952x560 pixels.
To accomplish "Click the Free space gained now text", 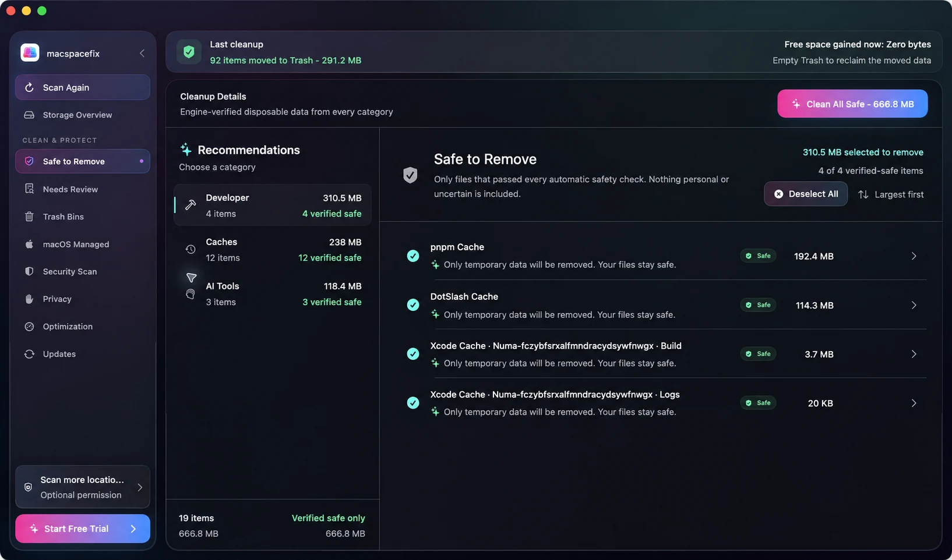I will 858,44.
